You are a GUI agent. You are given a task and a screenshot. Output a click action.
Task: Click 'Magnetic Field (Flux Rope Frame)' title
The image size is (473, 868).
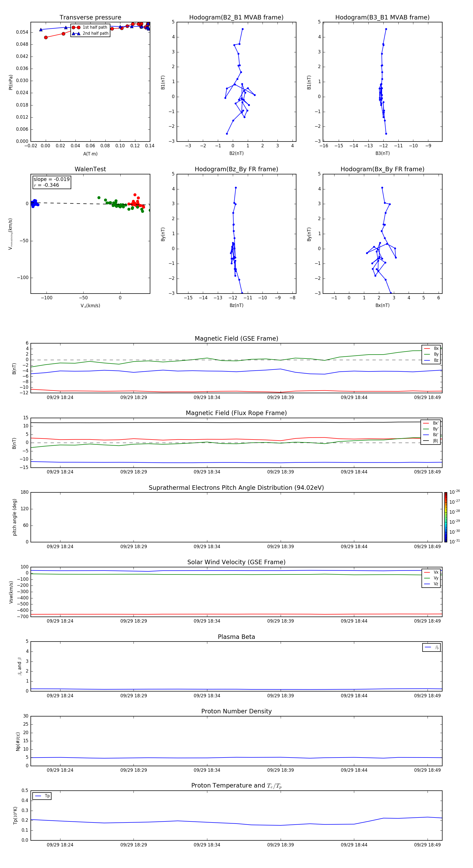[x=236, y=413]
